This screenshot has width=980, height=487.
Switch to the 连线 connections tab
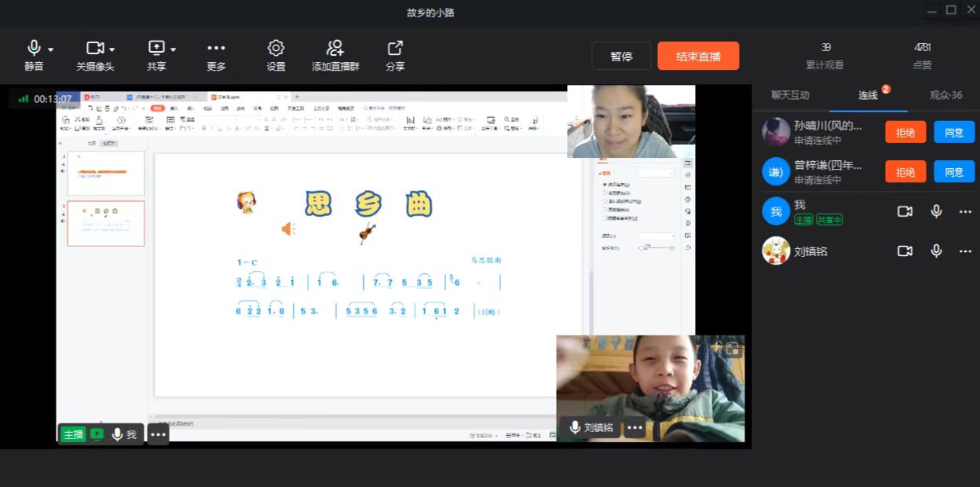point(868,95)
